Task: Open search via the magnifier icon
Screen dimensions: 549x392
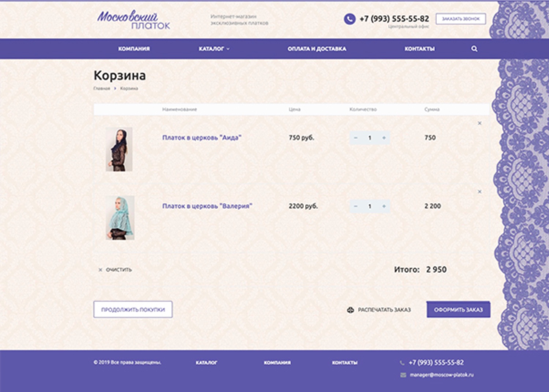Action: click(474, 49)
